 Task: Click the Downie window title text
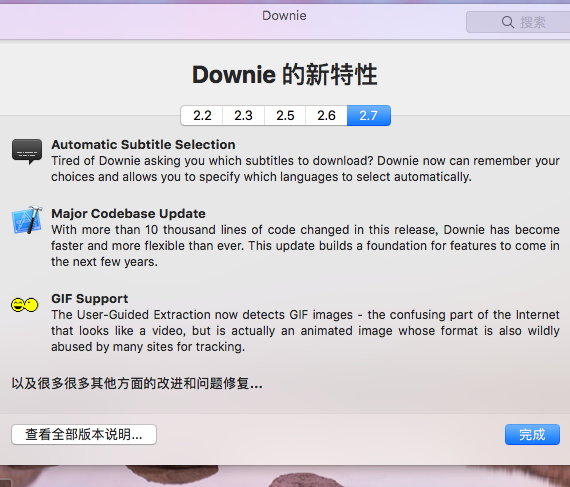pos(284,16)
